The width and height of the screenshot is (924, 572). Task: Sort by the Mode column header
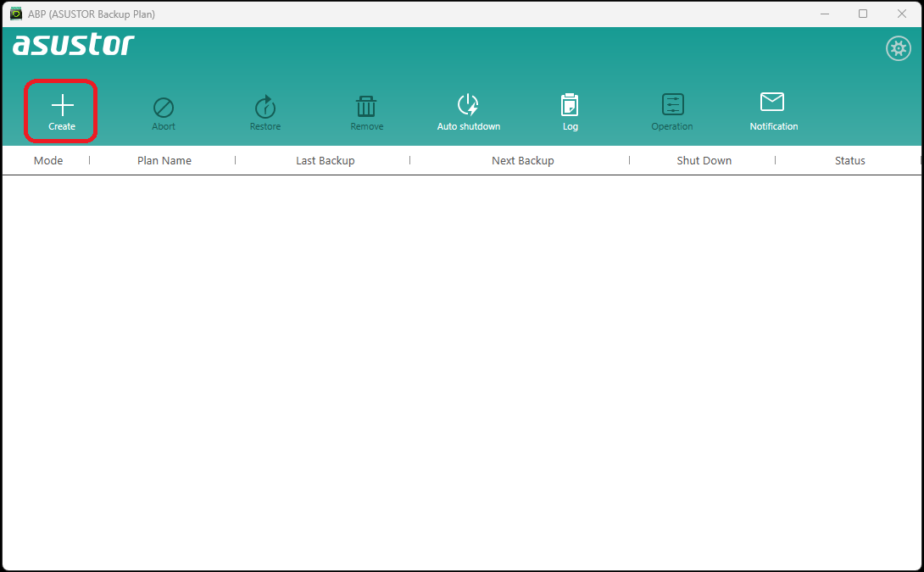(48, 160)
